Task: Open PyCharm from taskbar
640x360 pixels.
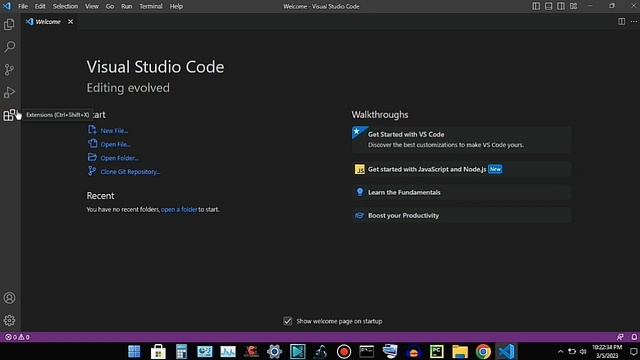Action: [x=437, y=351]
